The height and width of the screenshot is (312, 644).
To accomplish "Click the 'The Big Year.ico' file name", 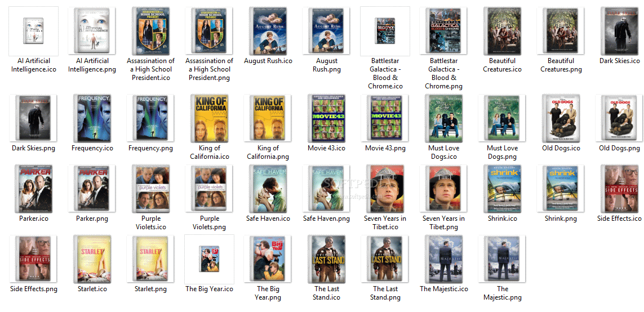I will click(210, 289).
